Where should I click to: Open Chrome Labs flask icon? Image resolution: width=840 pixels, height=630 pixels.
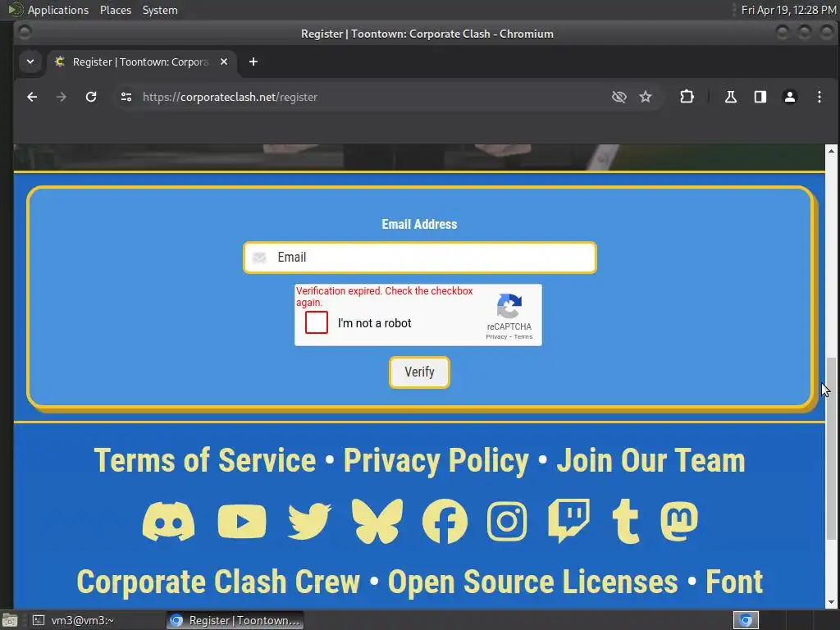tap(731, 97)
